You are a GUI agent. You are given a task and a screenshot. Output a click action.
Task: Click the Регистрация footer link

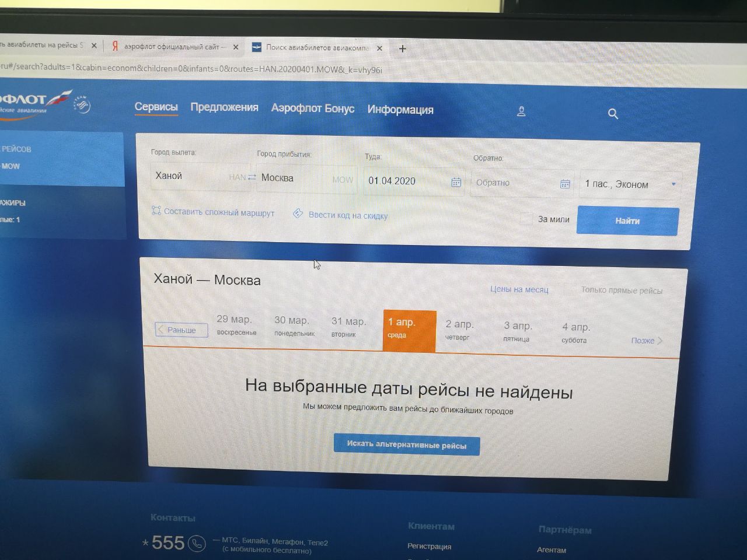[x=429, y=547]
